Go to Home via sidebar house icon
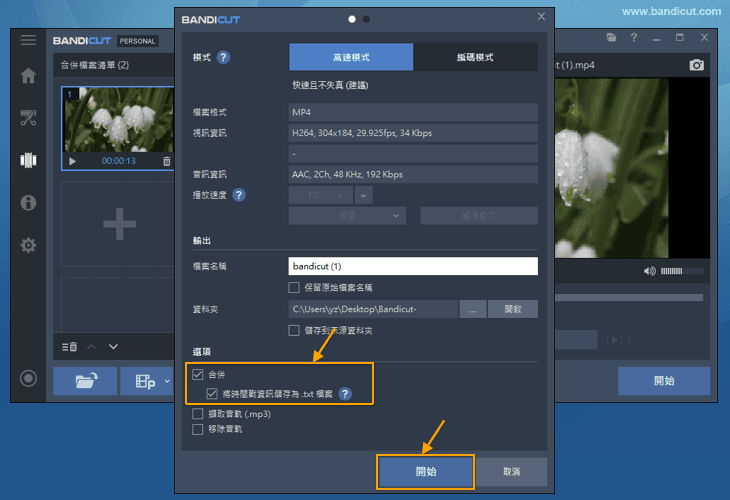The image size is (730, 500). pyautogui.click(x=28, y=75)
